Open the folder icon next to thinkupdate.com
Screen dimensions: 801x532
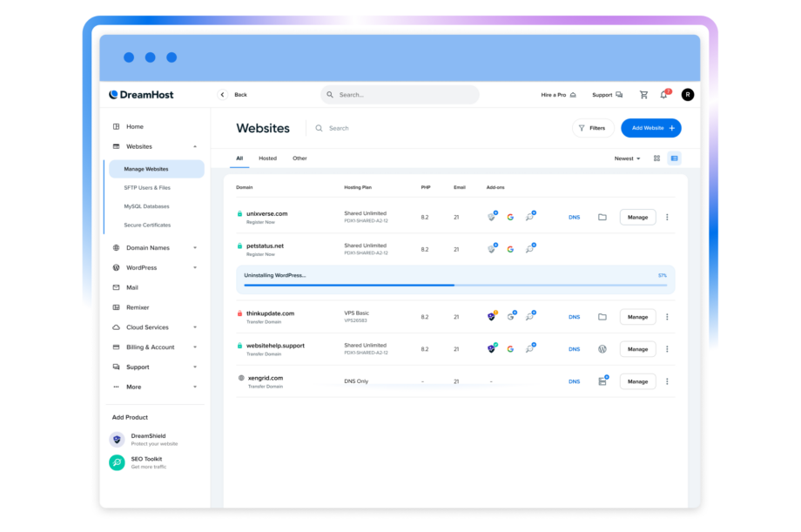pos(602,316)
